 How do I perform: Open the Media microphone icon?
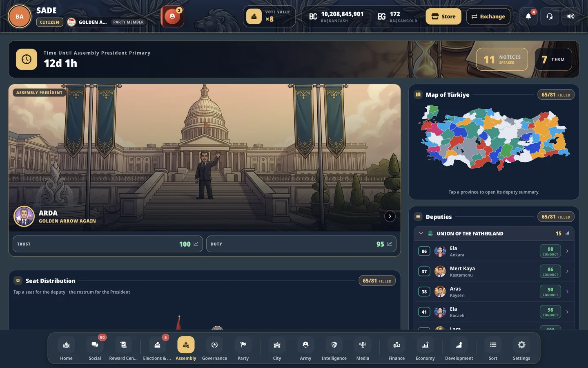(x=363, y=349)
